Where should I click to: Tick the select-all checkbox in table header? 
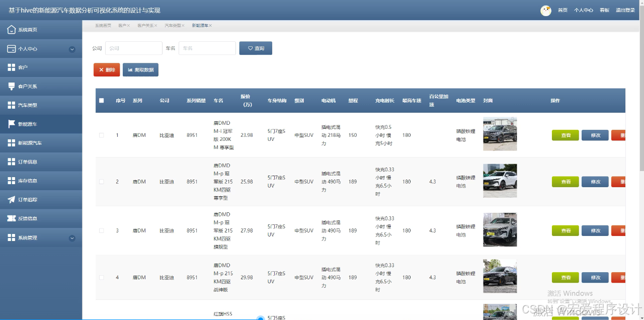101,101
